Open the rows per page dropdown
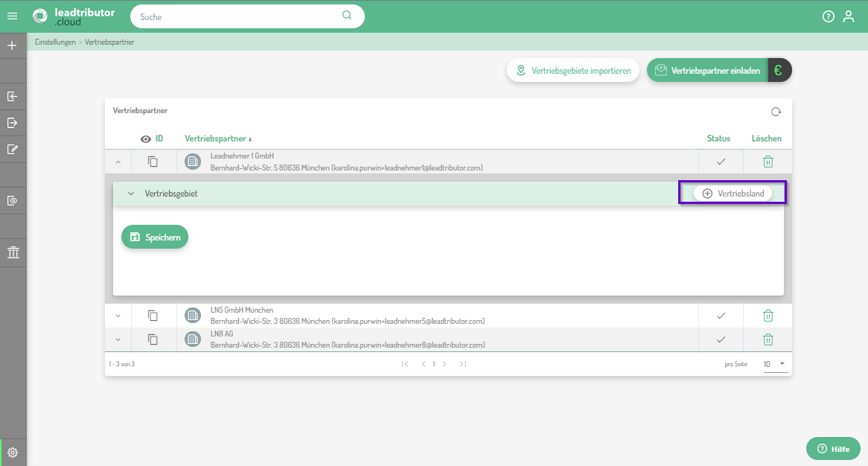Screen dimensions: 868x466 coord(774,364)
